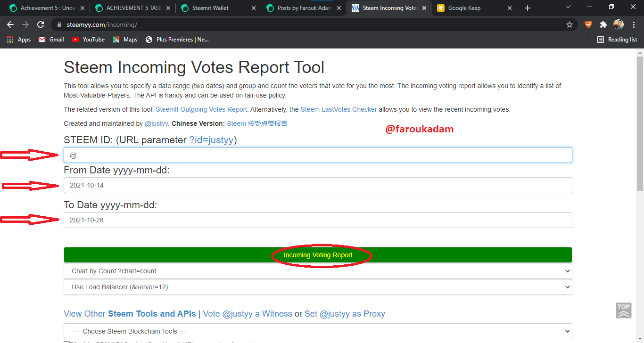644x343 pixels.
Task: Expand the Use Load Balancer server dropdown
Action: [x=318, y=287]
